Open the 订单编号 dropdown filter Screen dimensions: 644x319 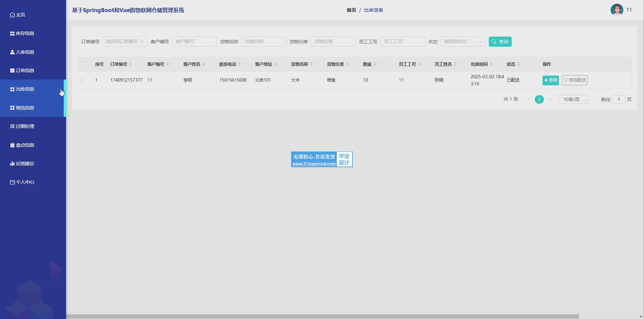point(124,42)
